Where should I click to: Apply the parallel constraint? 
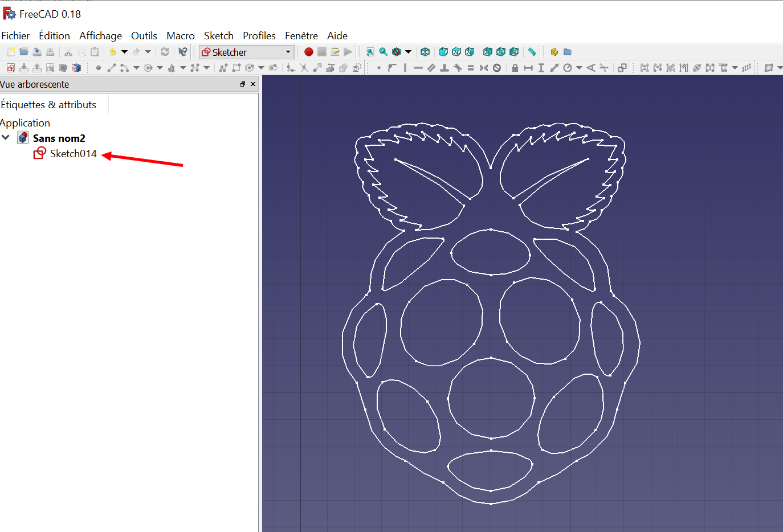tap(431, 68)
